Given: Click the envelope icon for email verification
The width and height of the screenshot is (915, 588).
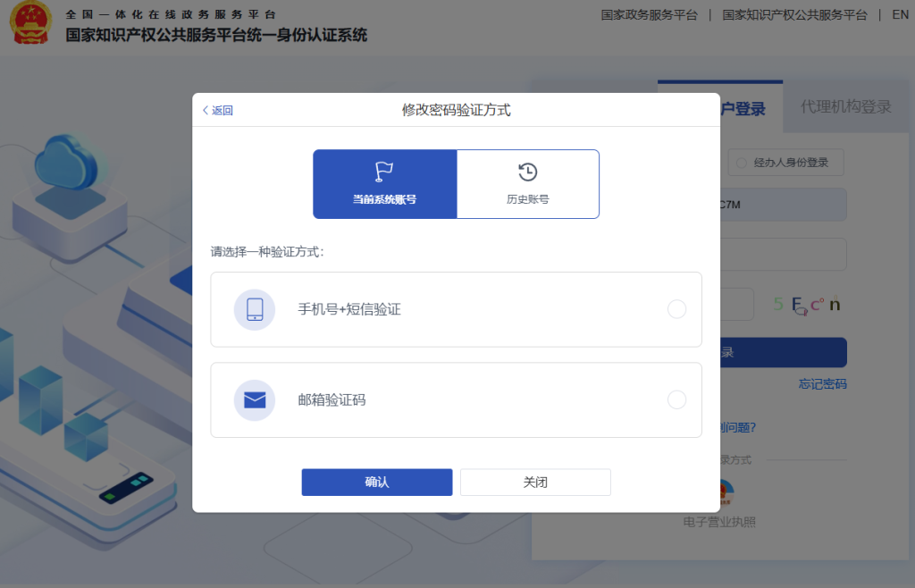Looking at the screenshot, I should click(x=255, y=399).
